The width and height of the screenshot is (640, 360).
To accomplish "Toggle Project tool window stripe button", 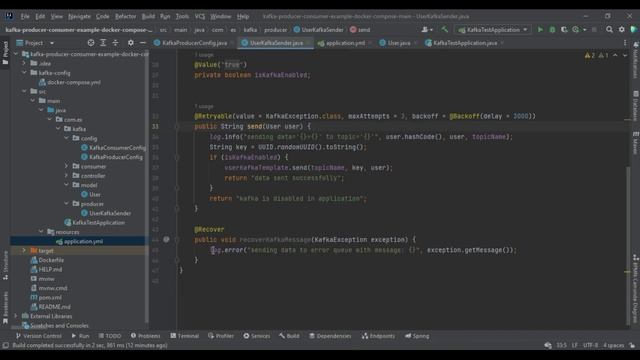I will (x=5, y=53).
